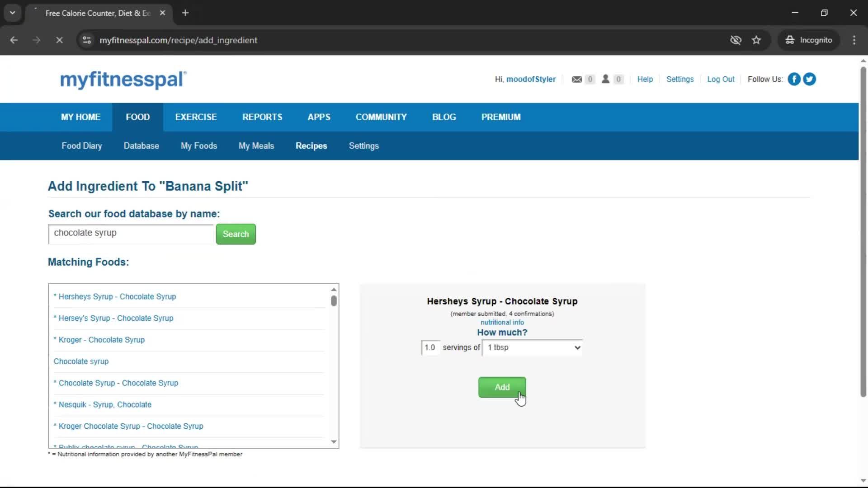Click the matching foods list down arrow
The image size is (868, 488).
[334, 442]
